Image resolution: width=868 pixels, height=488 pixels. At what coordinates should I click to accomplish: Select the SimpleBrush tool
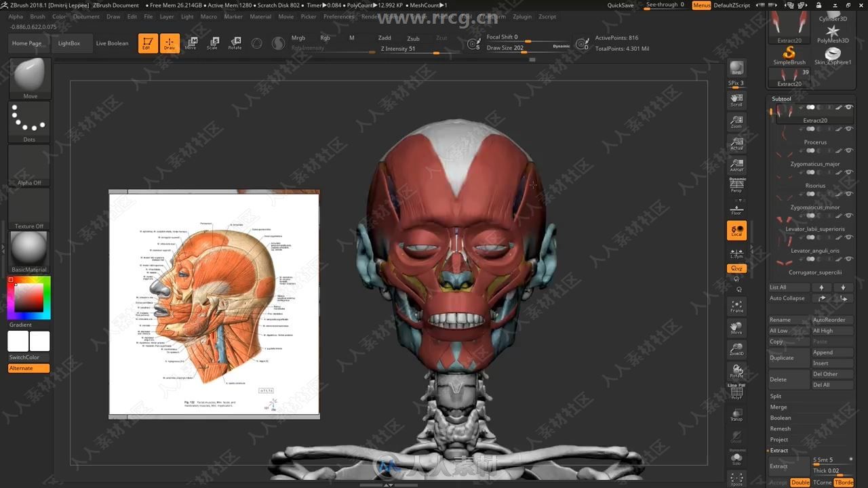[x=789, y=55]
